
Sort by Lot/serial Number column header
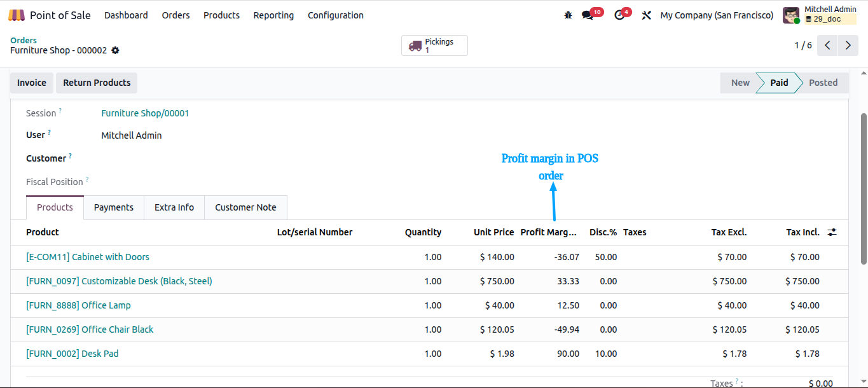pos(315,232)
